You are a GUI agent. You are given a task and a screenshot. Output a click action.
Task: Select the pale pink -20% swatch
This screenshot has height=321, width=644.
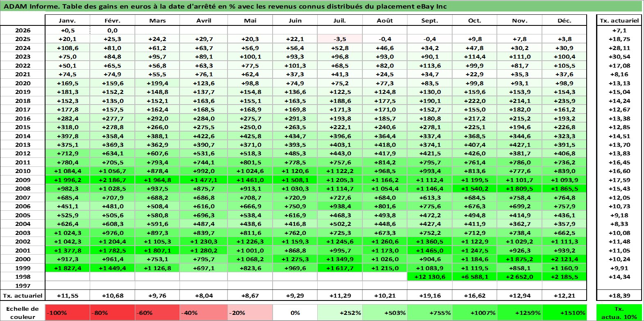tap(250, 312)
